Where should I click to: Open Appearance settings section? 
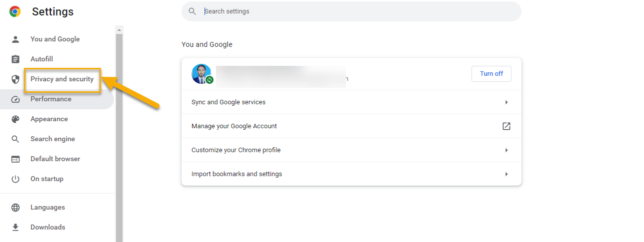49,119
